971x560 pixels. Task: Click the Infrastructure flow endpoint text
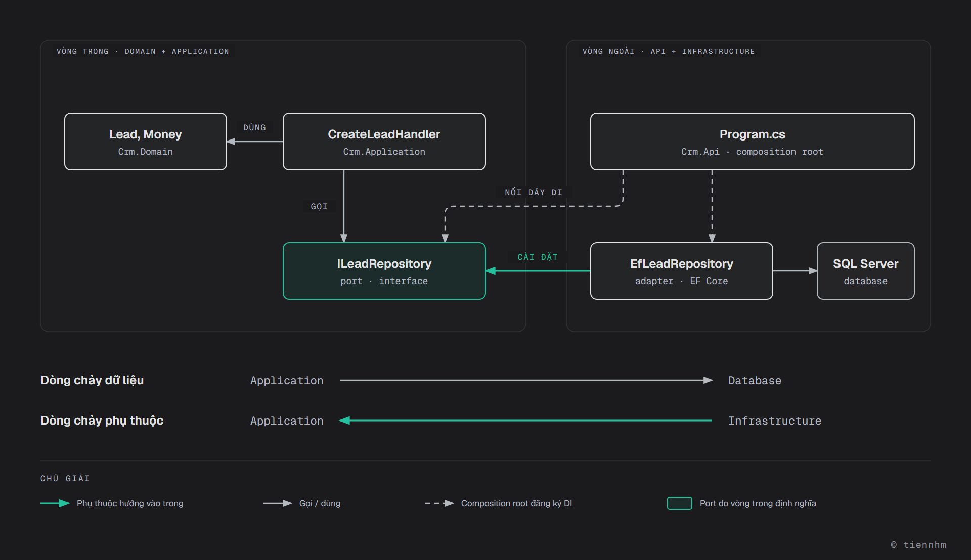point(775,421)
